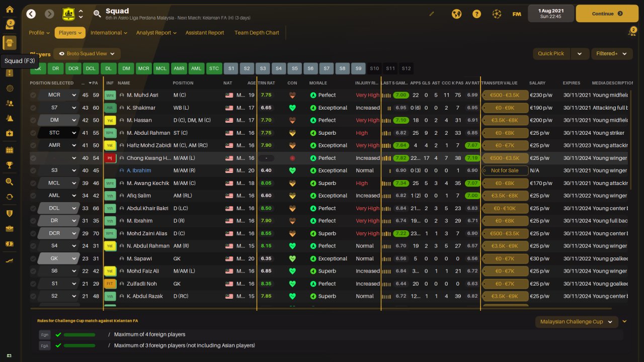Tick the selection circle for M. Hassan
Viewport: 644px width, 362px height.
click(33, 120)
